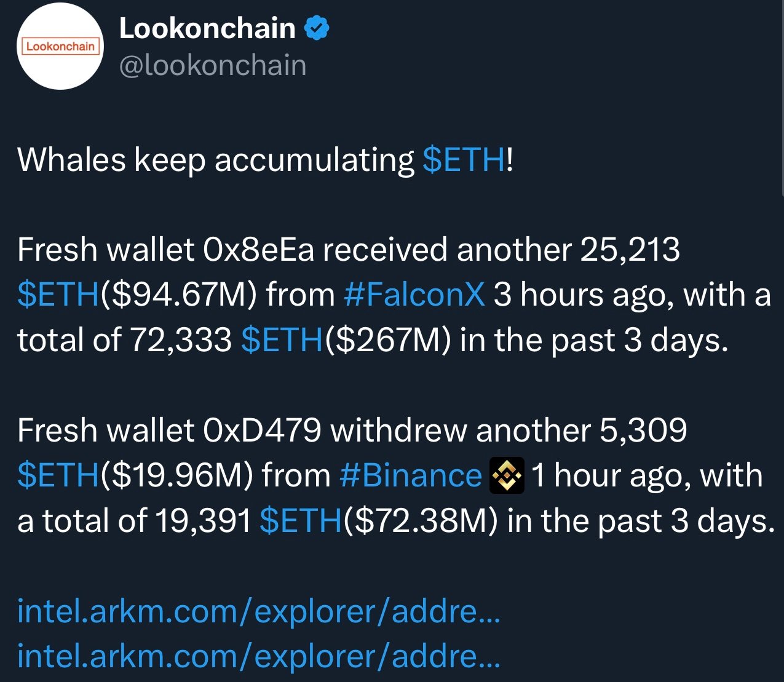The height and width of the screenshot is (682, 784).
Task: Click the 'Whales keep accumulating' text
Action: pyautogui.click(x=215, y=160)
